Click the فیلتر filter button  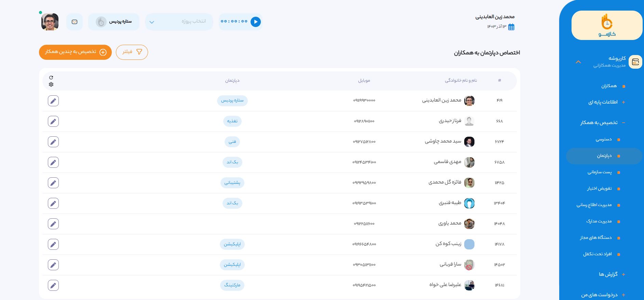pos(132,52)
